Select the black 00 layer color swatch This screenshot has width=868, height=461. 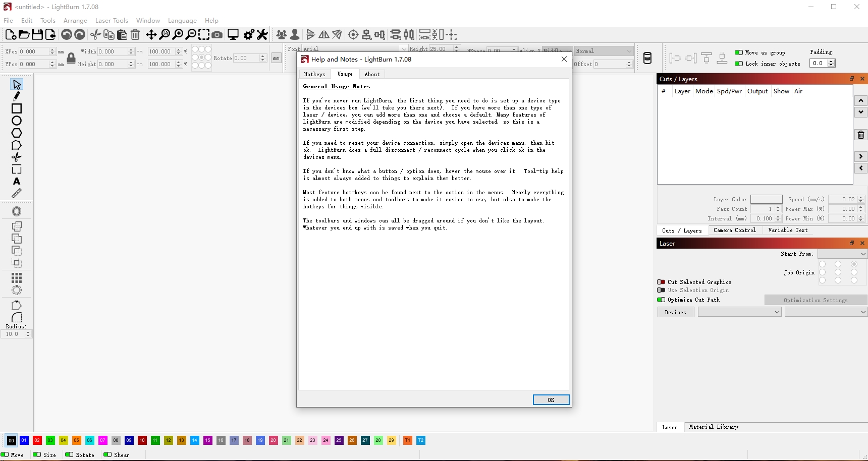tap(11, 440)
